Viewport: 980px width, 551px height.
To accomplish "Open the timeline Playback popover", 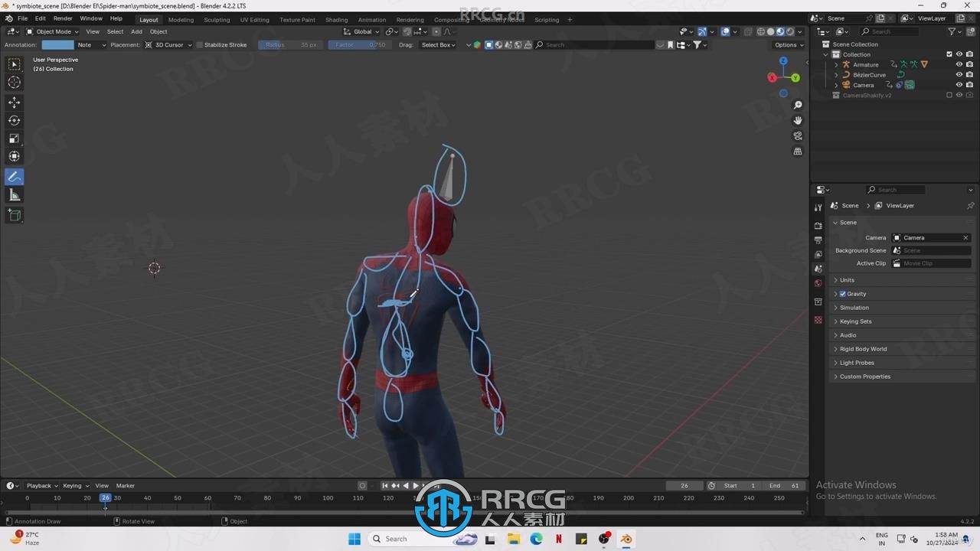I will [x=41, y=486].
